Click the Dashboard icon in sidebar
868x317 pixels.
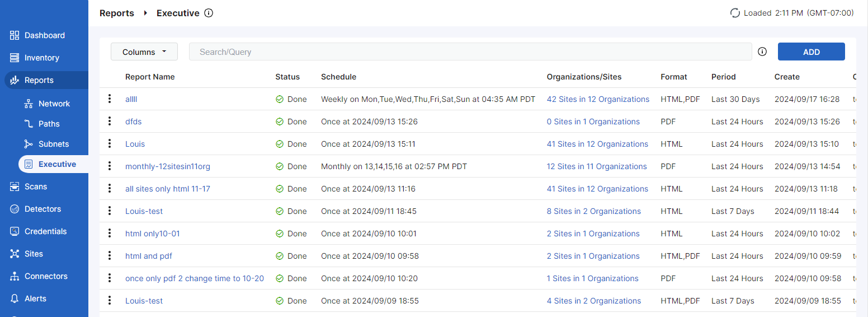tap(15, 35)
